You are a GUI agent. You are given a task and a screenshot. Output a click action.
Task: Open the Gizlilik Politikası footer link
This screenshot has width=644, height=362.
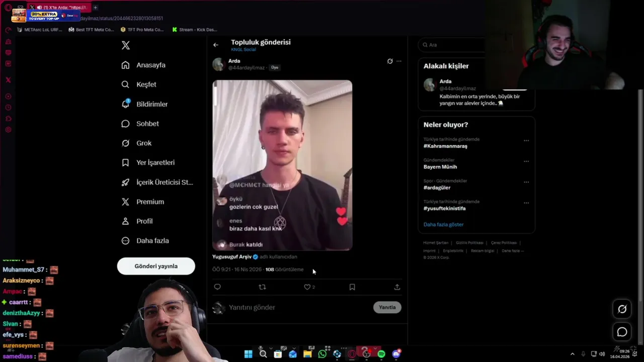pos(469,243)
